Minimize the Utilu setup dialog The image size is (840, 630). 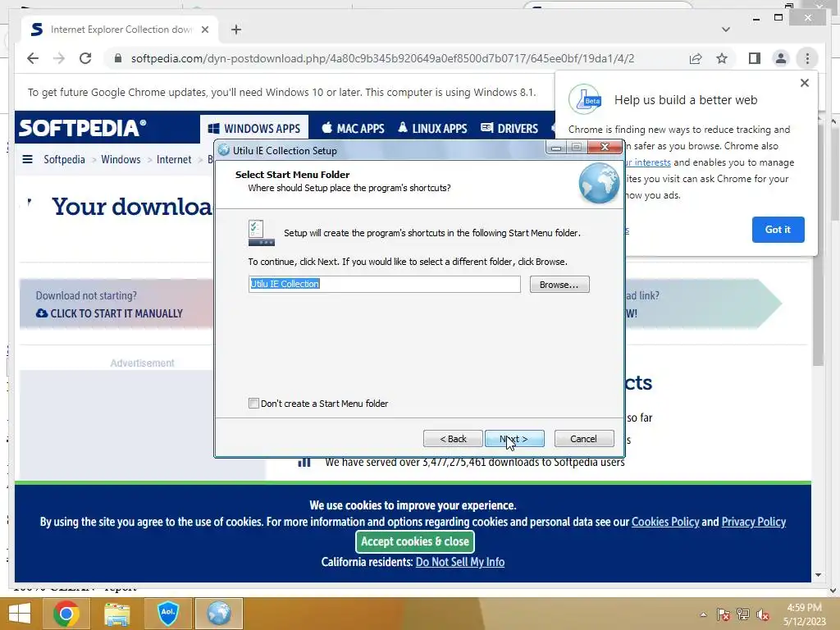tap(556, 148)
